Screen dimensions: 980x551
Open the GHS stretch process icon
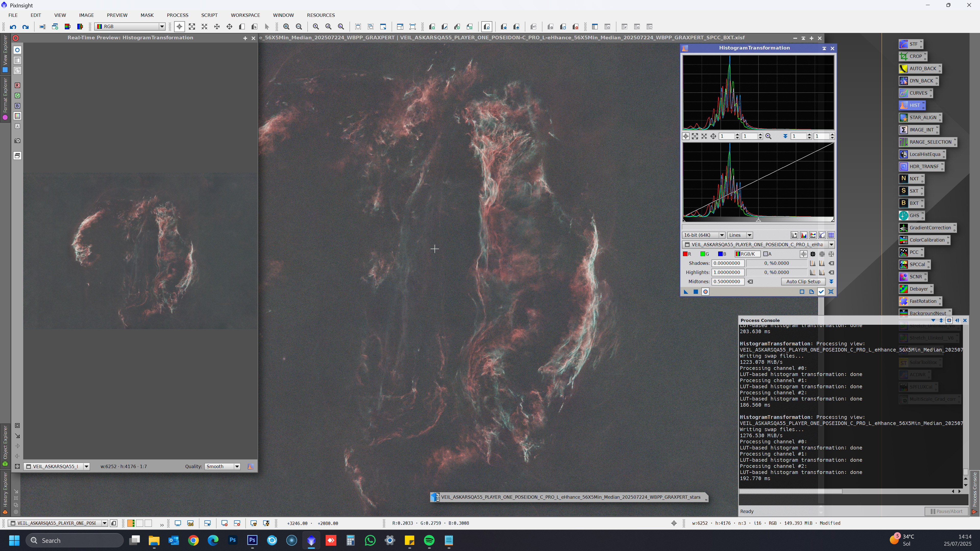[x=910, y=216]
